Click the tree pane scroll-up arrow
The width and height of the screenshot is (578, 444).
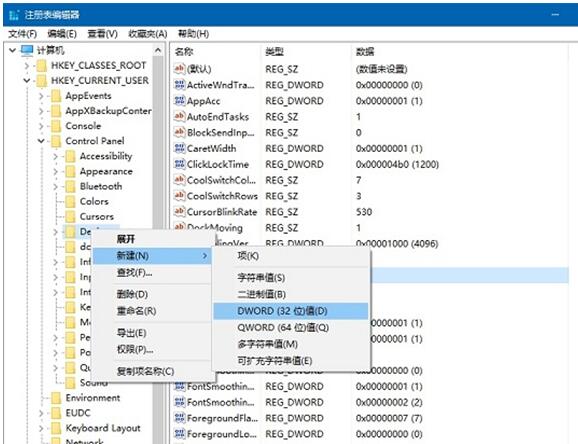tap(158, 50)
